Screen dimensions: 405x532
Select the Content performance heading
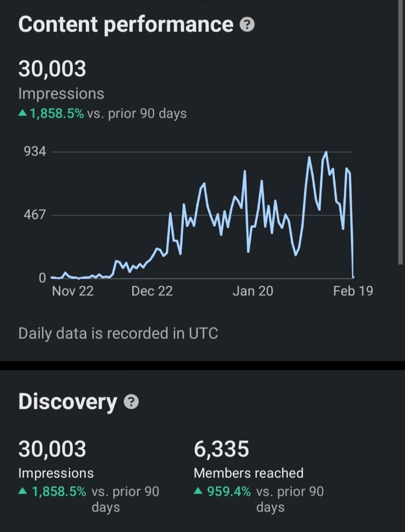pyautogui.click(x=126, y=25)
